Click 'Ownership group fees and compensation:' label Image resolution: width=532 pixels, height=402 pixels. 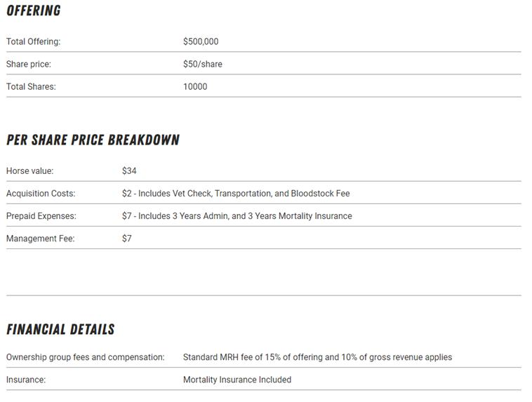click(x=86, y=357)
